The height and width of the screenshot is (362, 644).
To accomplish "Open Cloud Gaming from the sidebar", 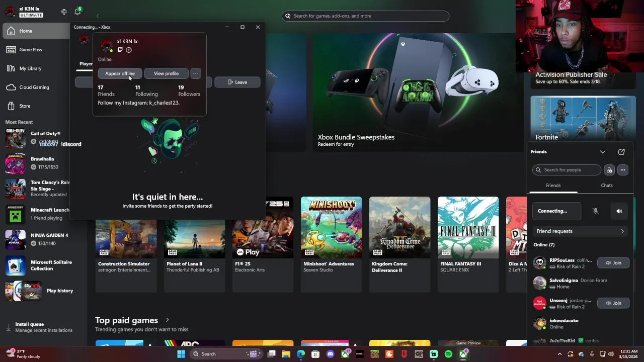I will tap(35, 87).
